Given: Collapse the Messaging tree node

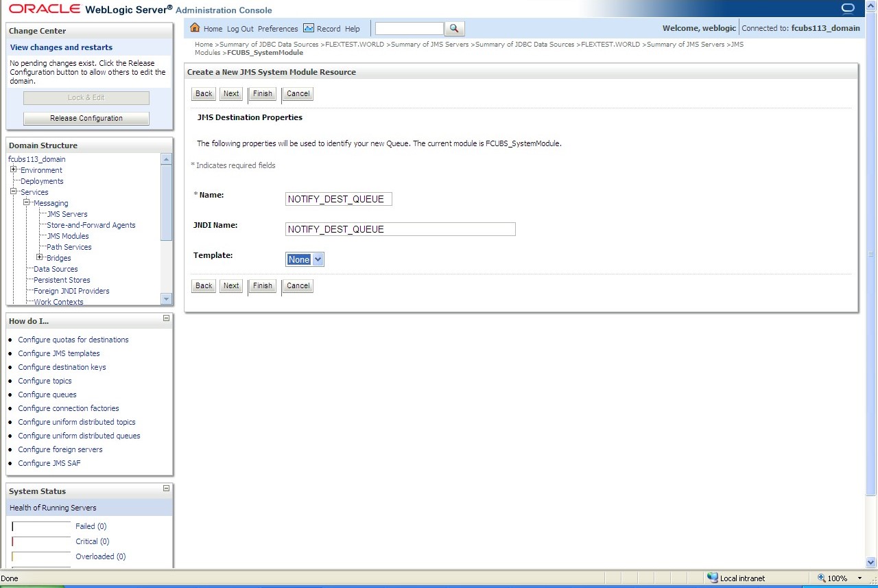Looking at the screenshot, I should (27, 202).
